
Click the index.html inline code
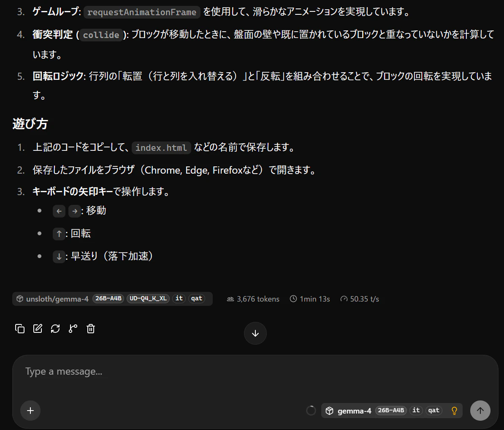pos(161,147)
